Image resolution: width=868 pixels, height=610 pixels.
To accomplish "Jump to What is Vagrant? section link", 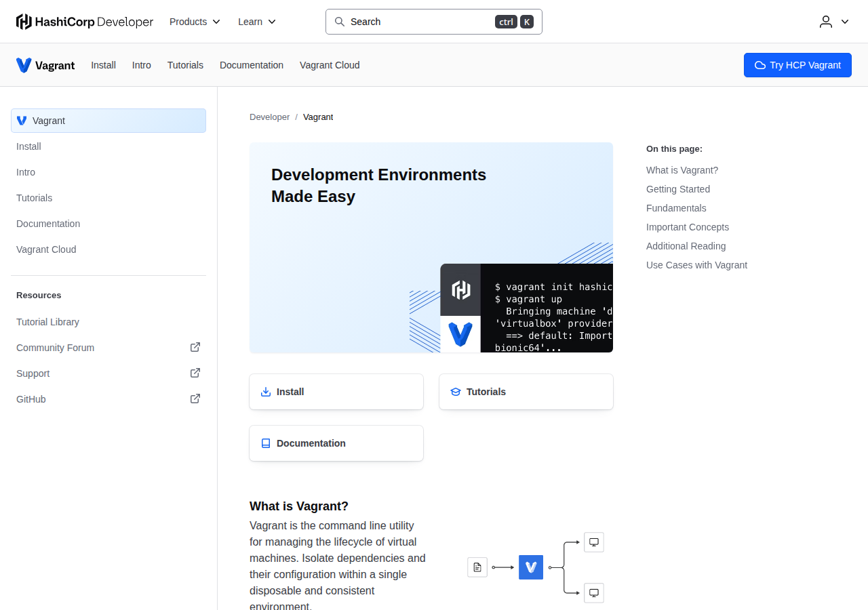I will tap(682, 170).
